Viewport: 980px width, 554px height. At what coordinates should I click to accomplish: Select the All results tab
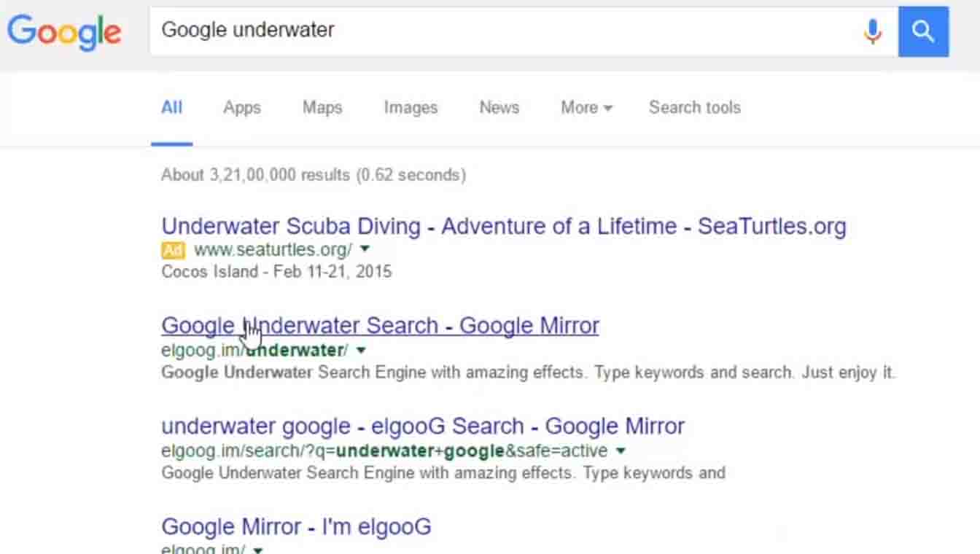coord(171,108)
